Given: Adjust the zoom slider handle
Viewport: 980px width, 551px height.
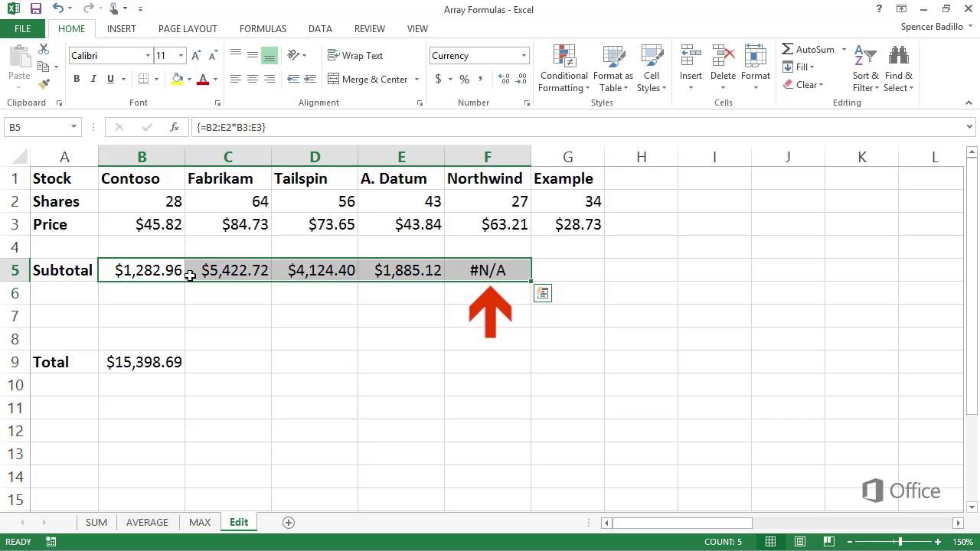Looking at the screenshot, I should pos(901,542).
